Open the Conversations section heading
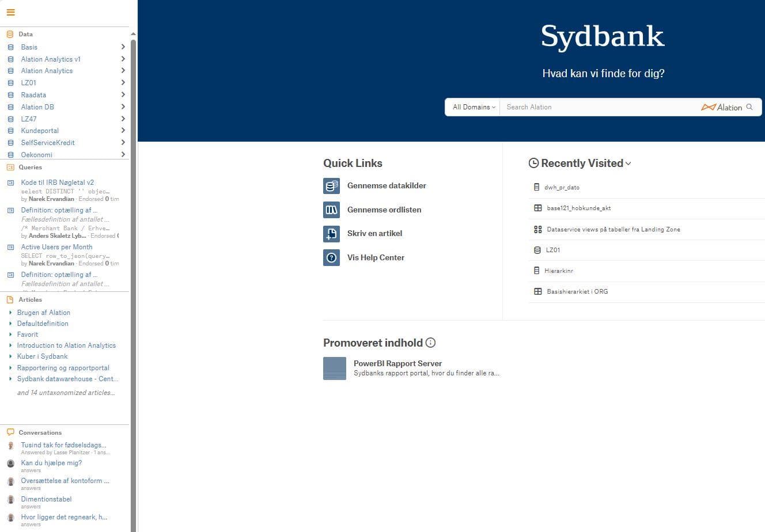The height and width of the screenshot is (532, 765). tap(40, 432)
